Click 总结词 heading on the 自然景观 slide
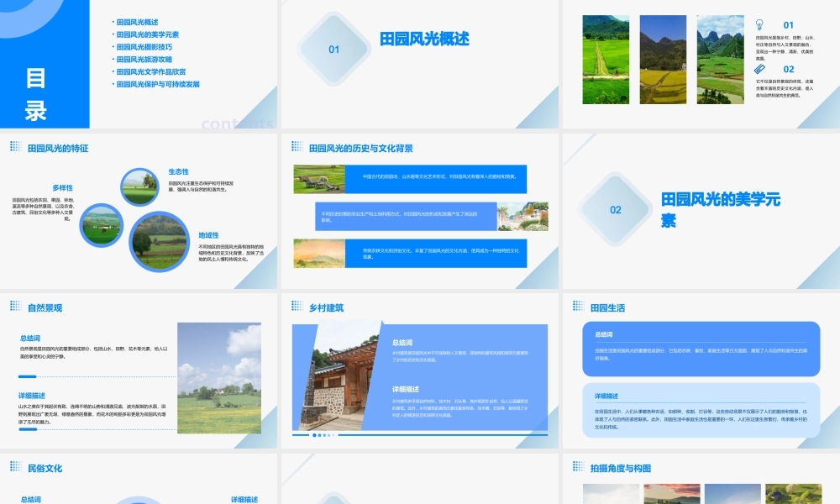The image size is (840, 504). (30, 338)
